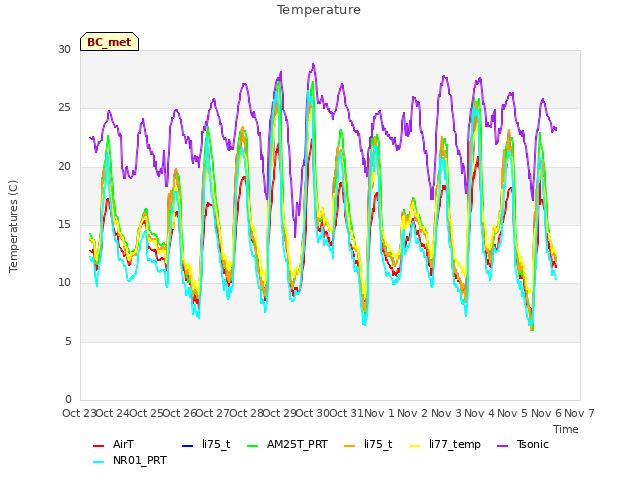640x480 pixels.
Task: Toggle the Tsonic legend entry
Action: pyautogui.click(x=522, y=444)
